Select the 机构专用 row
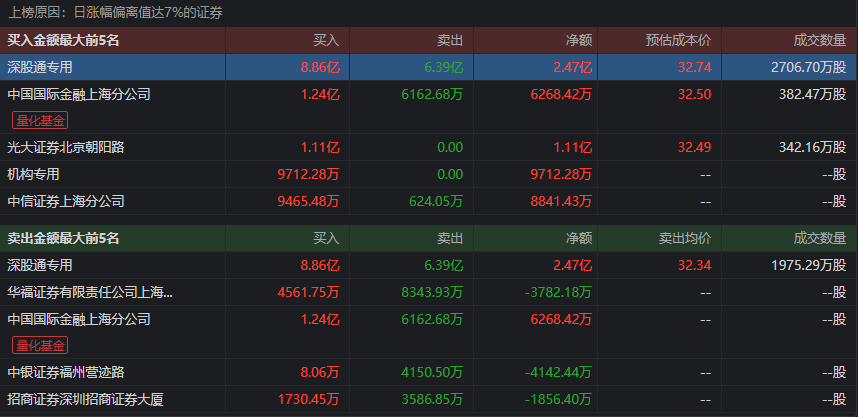858x417 pixels. coord(428,174)
